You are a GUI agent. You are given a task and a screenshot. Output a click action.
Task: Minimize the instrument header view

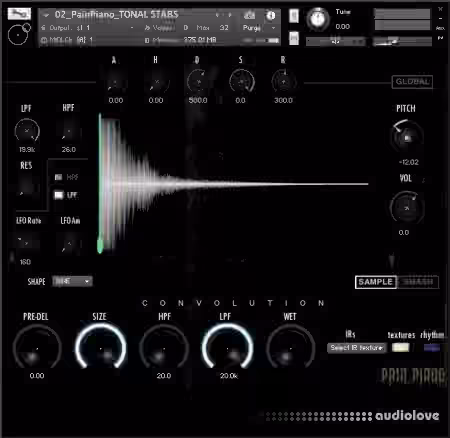pos(440,19)
